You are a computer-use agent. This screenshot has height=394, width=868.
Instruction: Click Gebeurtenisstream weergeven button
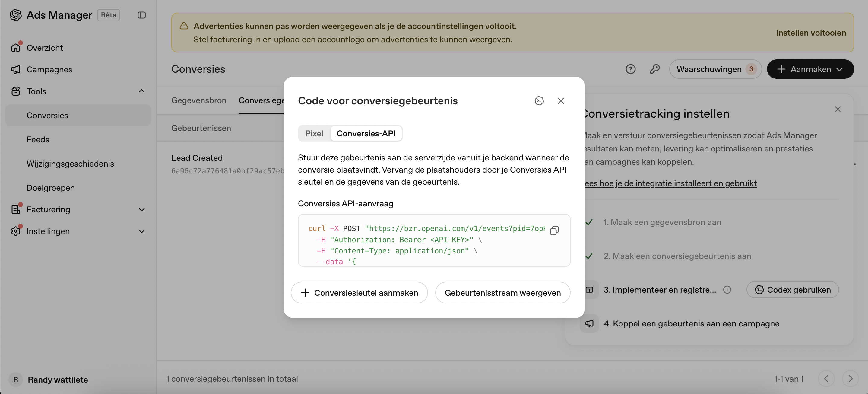[502, 293]
